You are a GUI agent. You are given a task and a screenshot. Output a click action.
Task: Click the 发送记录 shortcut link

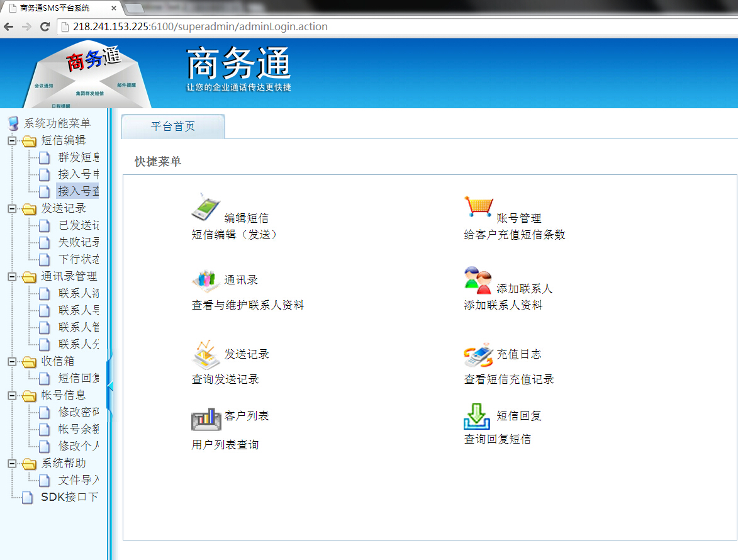pos(247,354)
